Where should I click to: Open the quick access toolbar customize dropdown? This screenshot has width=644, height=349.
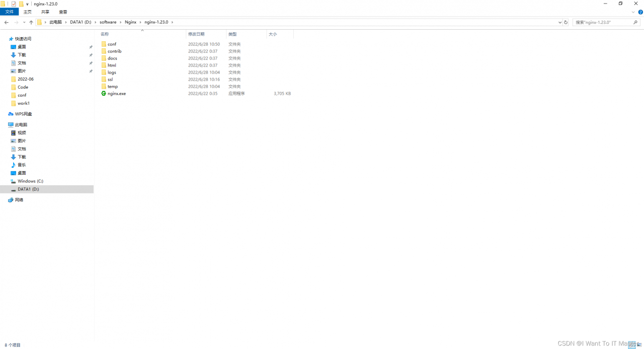pos(27,4)
